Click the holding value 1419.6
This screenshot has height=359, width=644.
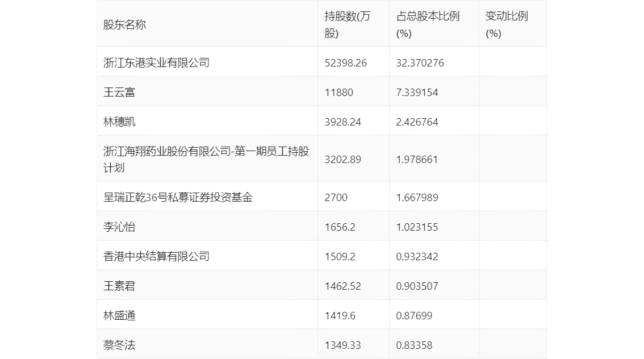pyautogui.click(x=340, y=316)
